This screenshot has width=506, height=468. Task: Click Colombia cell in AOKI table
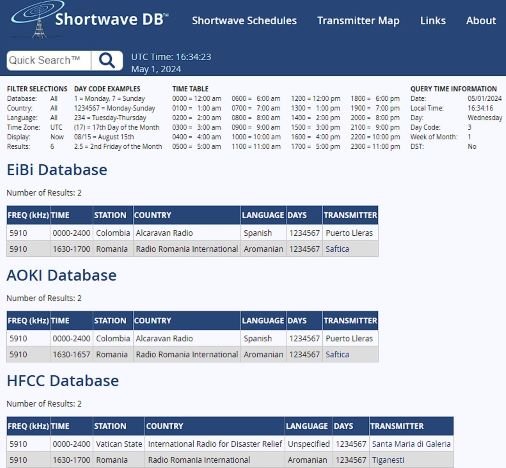coord(113,338)
